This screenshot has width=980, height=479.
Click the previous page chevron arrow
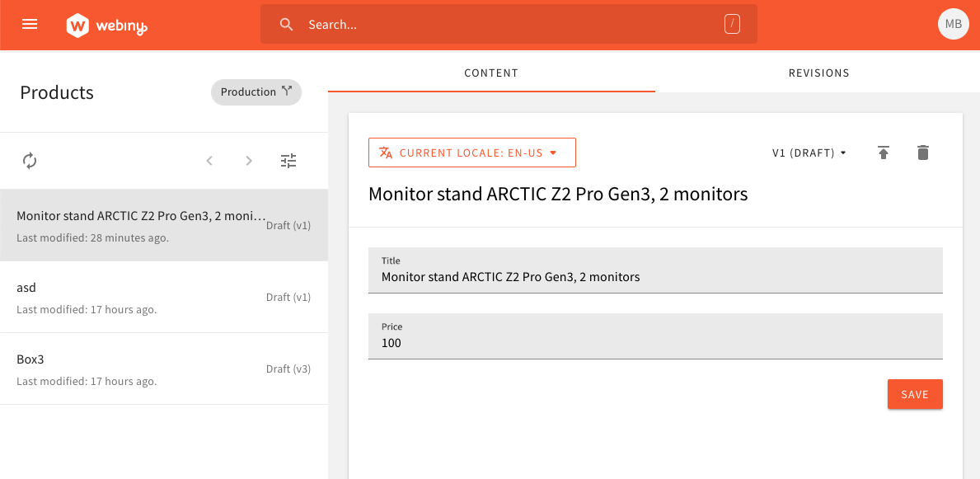[x=209, y=160]
